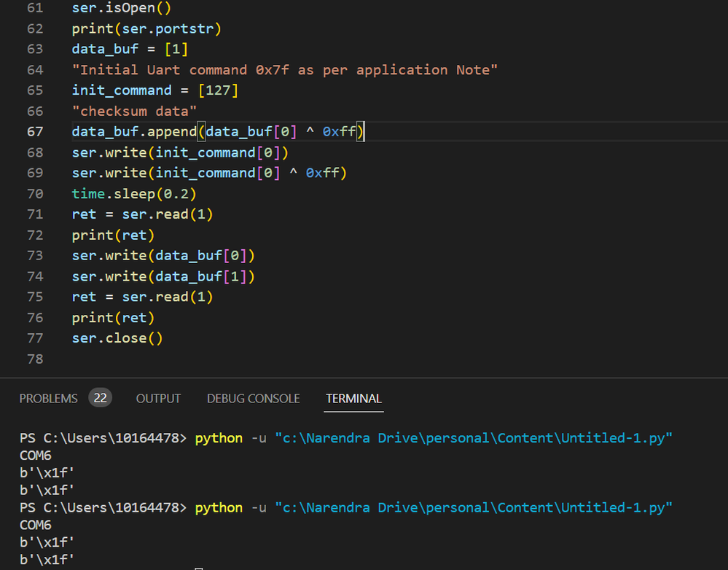Click the first COM6 output in terminal

[x=36, y=456]
